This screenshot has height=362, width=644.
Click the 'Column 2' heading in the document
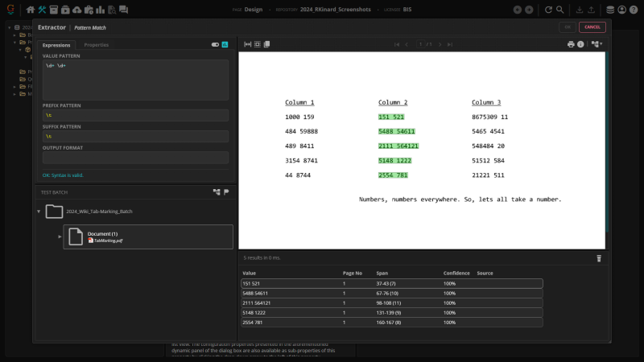coord(393,102)
